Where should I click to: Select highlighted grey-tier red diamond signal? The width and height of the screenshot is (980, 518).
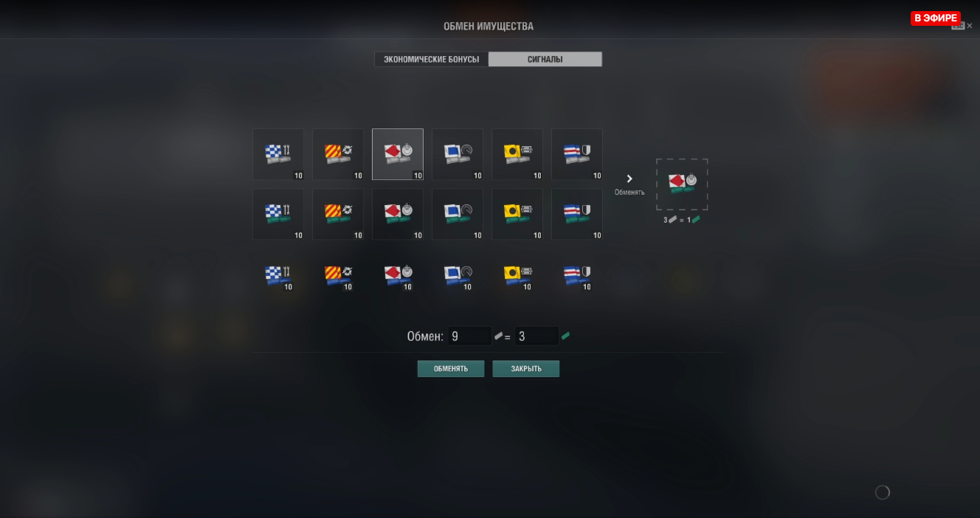click(398, 154)
